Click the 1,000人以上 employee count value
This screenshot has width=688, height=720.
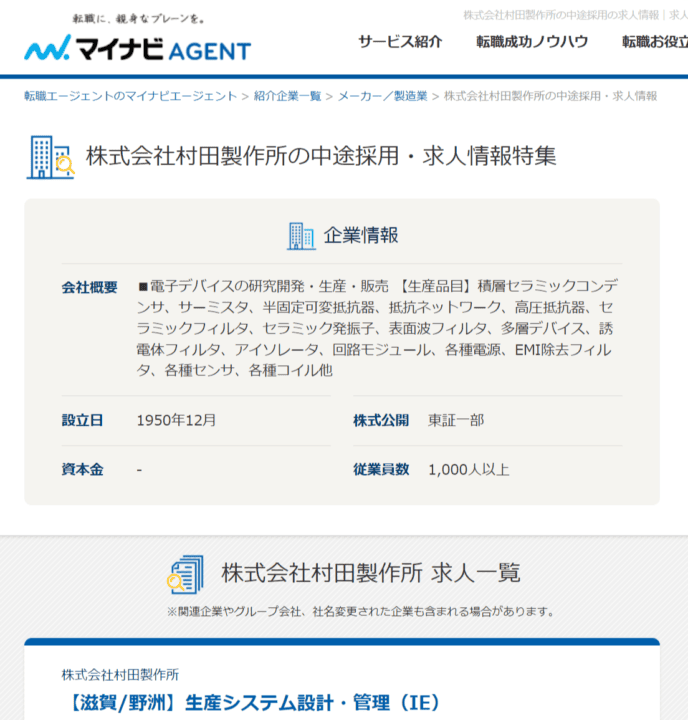click(468, 469)
